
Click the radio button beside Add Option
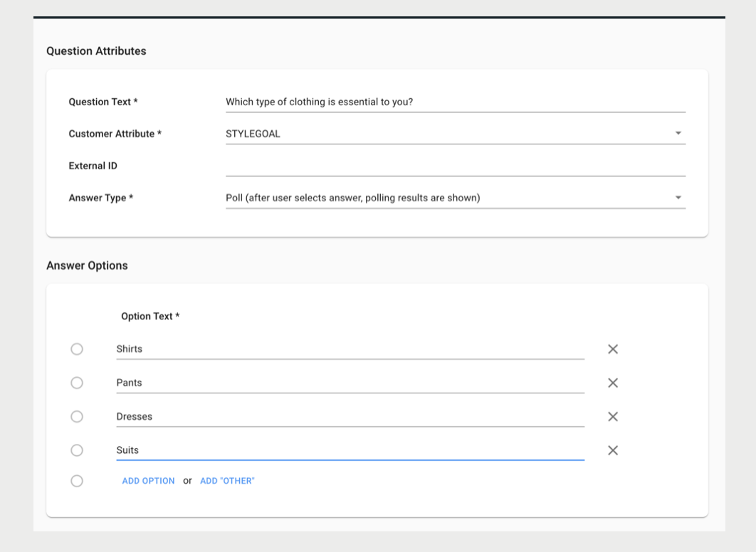pos(77,481)
